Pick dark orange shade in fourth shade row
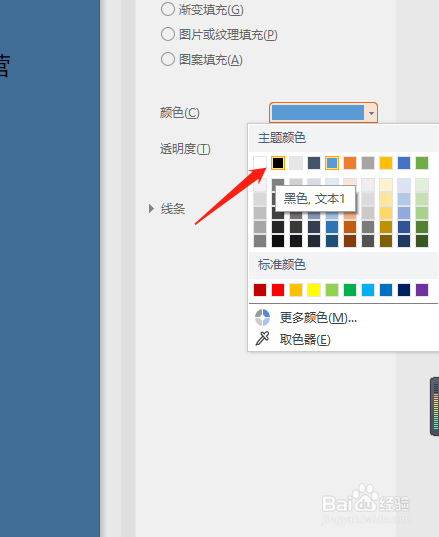The image size is (439, 537). (x=350, y=227)
